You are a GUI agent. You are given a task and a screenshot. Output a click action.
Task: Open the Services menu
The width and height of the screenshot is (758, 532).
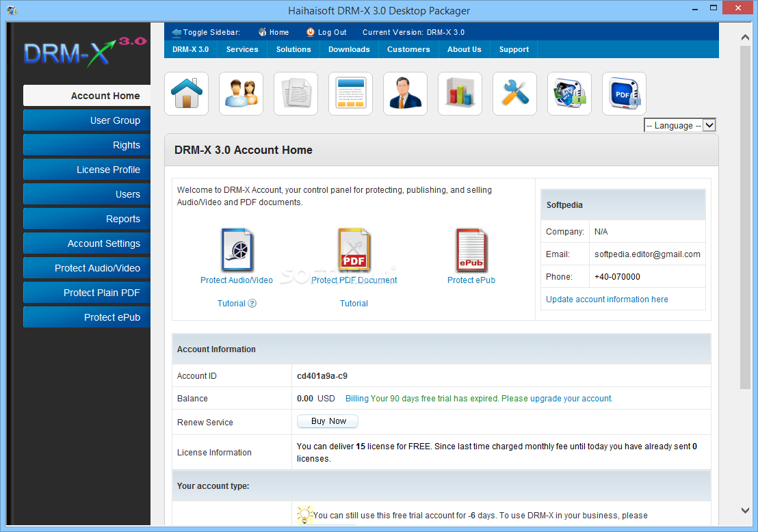[x=242, y=49]
